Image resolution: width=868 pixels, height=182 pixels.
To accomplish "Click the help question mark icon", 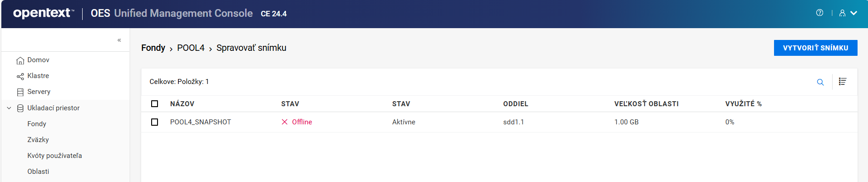I will click(819, 13).
